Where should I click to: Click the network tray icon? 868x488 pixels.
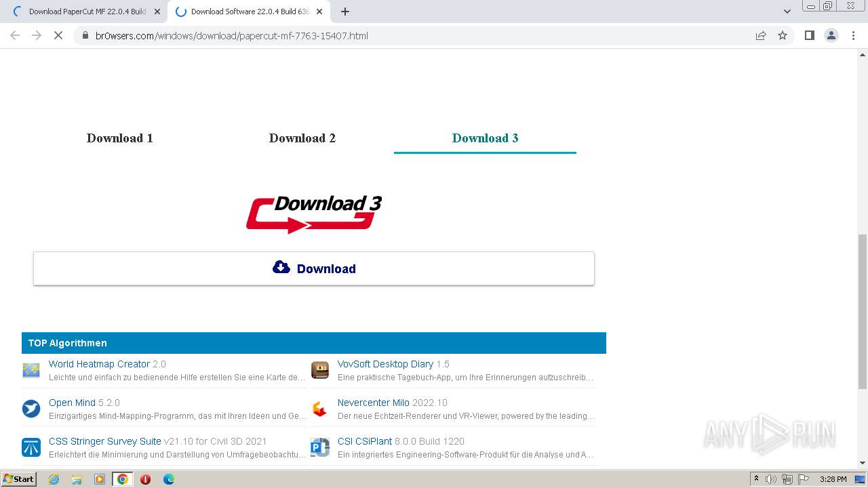787,479
